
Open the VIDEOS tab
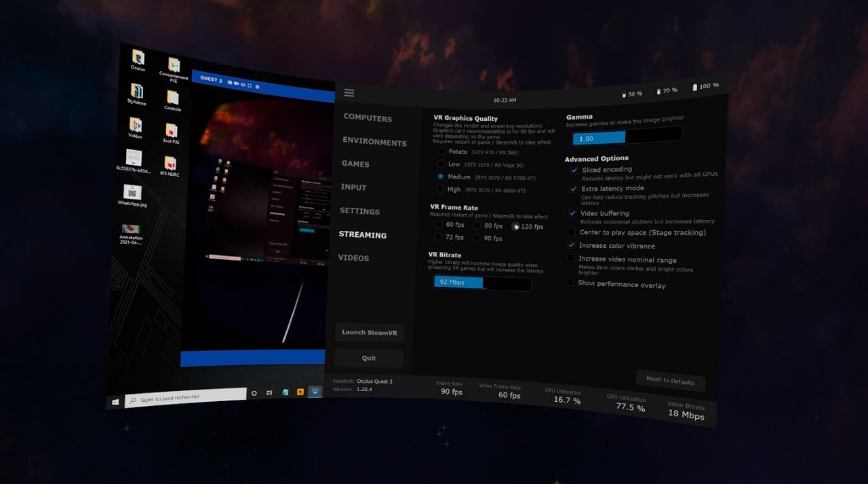click(x=353, y=258)
